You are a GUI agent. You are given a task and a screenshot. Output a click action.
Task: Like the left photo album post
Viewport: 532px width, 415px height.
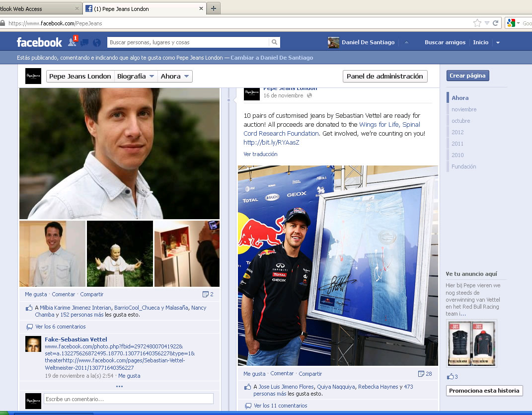[36, 294]
